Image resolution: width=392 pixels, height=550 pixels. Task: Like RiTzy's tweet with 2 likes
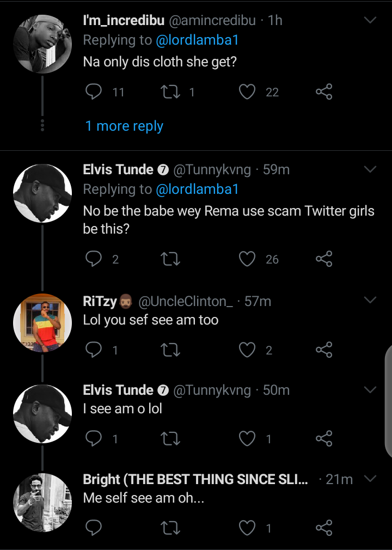pyautogui.click(x=248, y=350)
